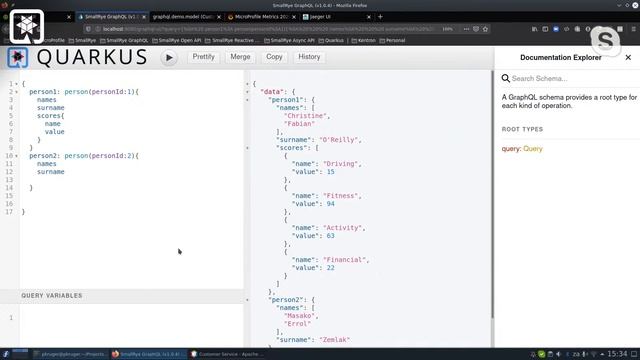Open the Firefox library icon
Viewport: 640px width, 360px height.
[x=534, y=29]
